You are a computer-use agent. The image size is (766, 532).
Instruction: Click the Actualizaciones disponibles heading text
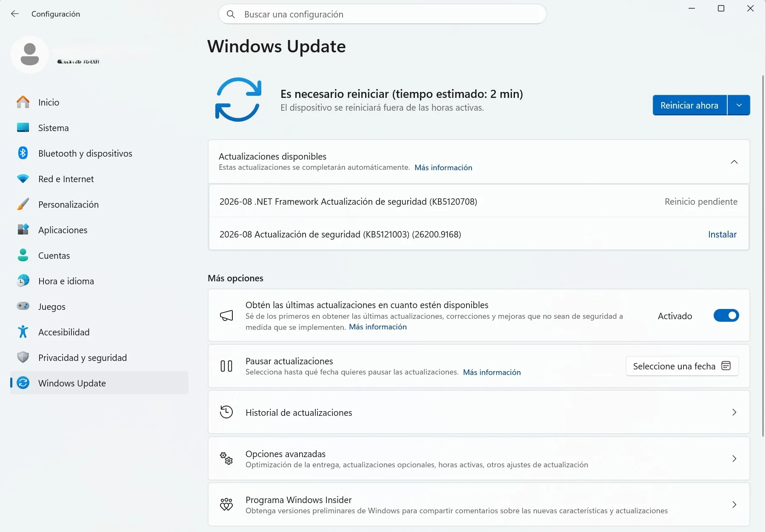click(272, 156)
